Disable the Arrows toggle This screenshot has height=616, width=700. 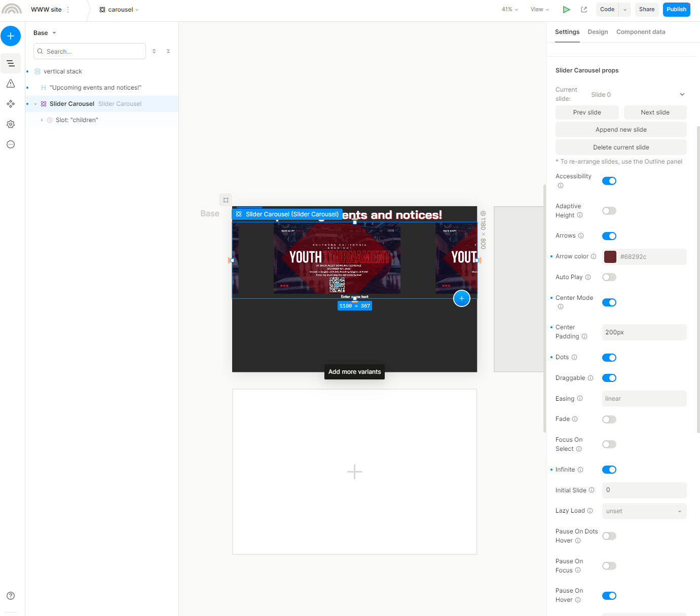coord(609,236)
